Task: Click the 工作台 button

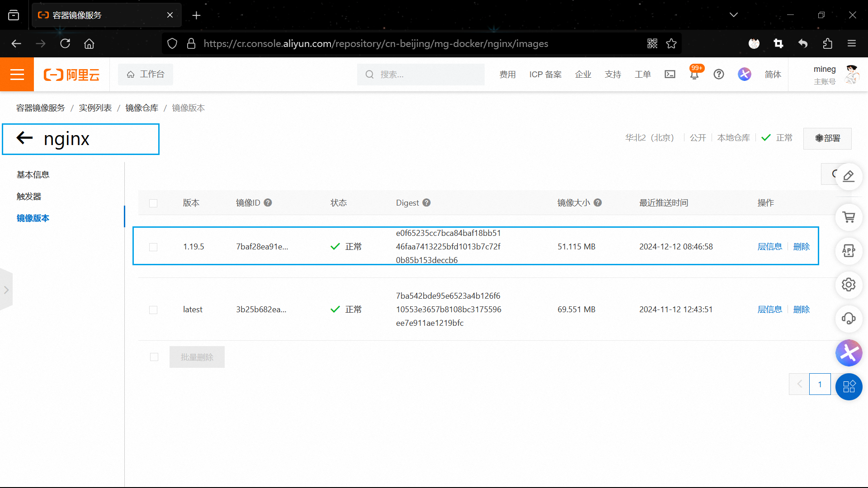Action: click(x=146, y=74)
